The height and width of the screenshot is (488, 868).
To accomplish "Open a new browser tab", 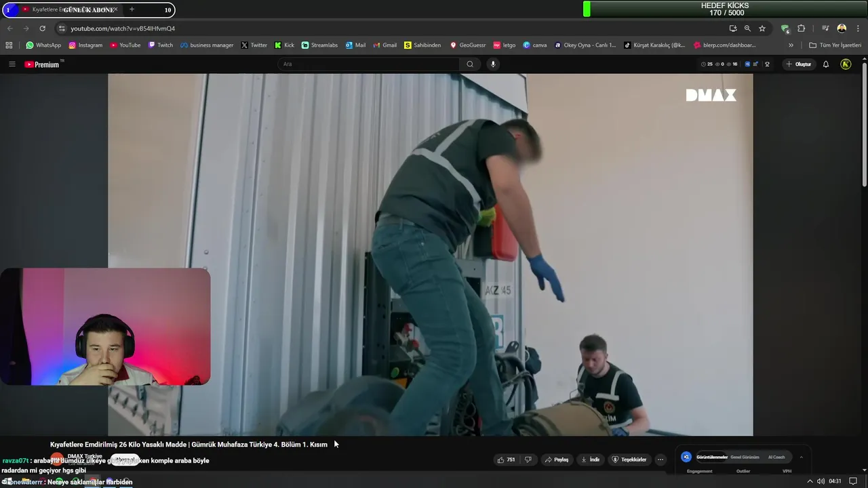I will (132, 9).
